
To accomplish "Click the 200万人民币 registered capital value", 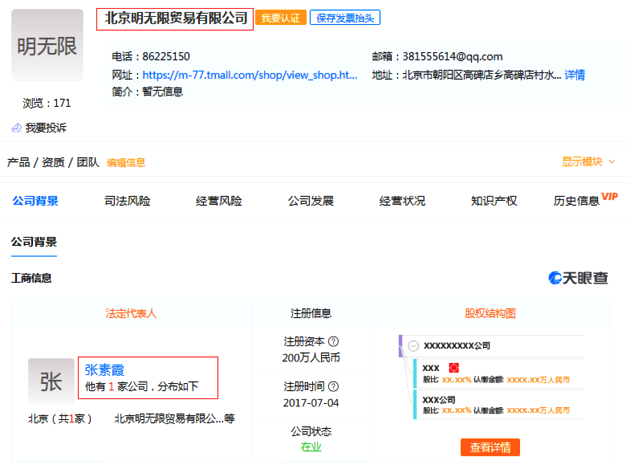I will tap(311, 357).
